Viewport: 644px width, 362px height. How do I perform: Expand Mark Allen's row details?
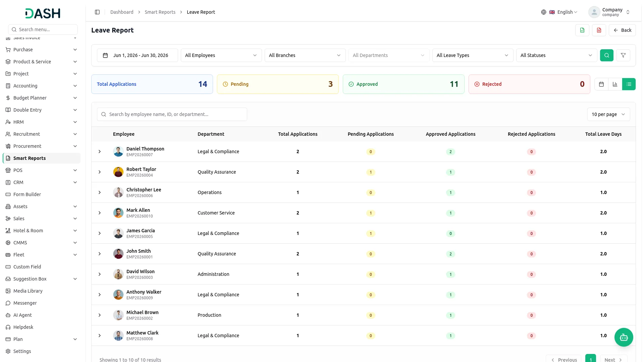coord(100,213)
